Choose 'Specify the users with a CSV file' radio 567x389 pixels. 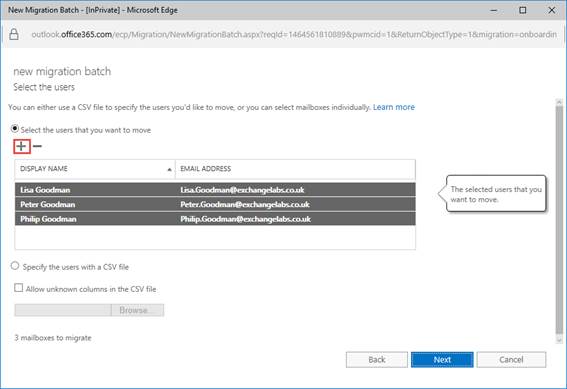pyautogui.click(x=14, y=266)
